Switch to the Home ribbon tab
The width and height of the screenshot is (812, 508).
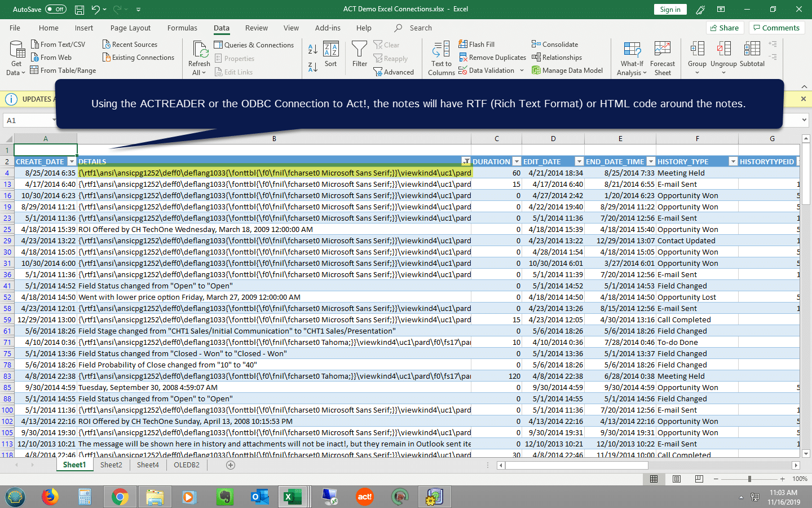click(x=48, y=28)
